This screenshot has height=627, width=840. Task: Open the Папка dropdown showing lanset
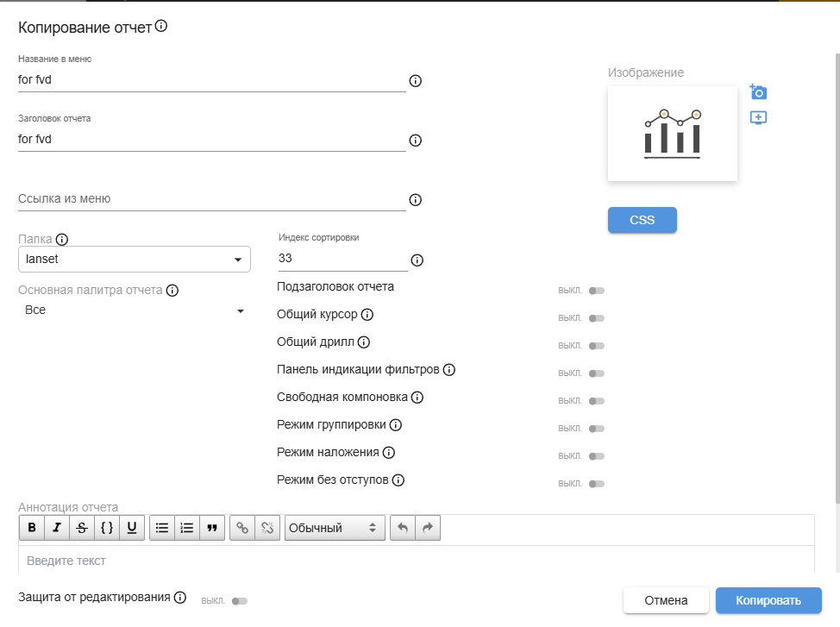click(135, 260)
